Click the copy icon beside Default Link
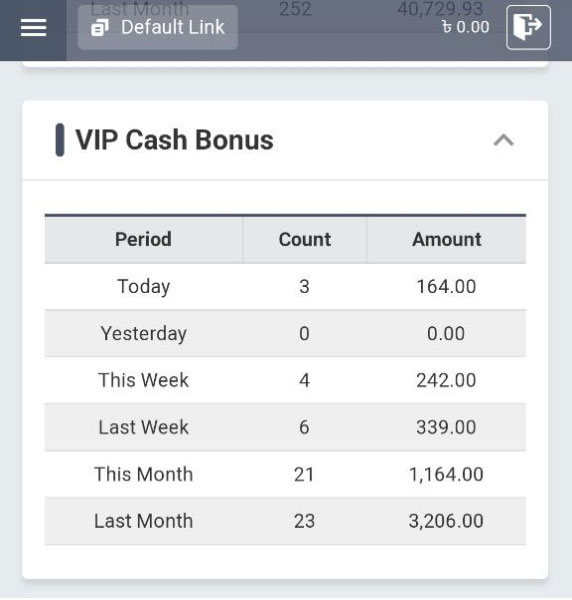This screenshot has width=572, height=600. click(100, 28)
